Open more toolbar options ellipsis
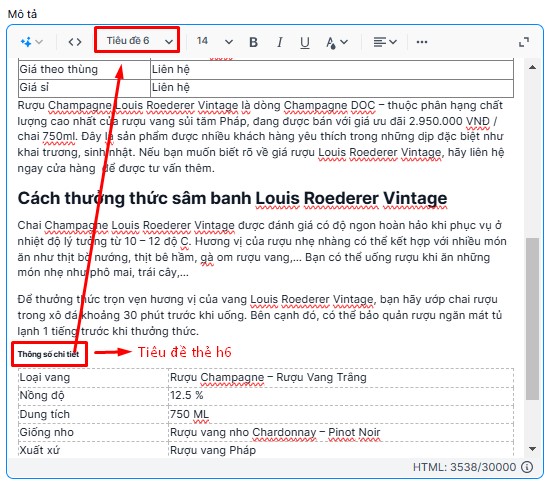The width and height of the screenshot is (556, 494). [422, 42]
